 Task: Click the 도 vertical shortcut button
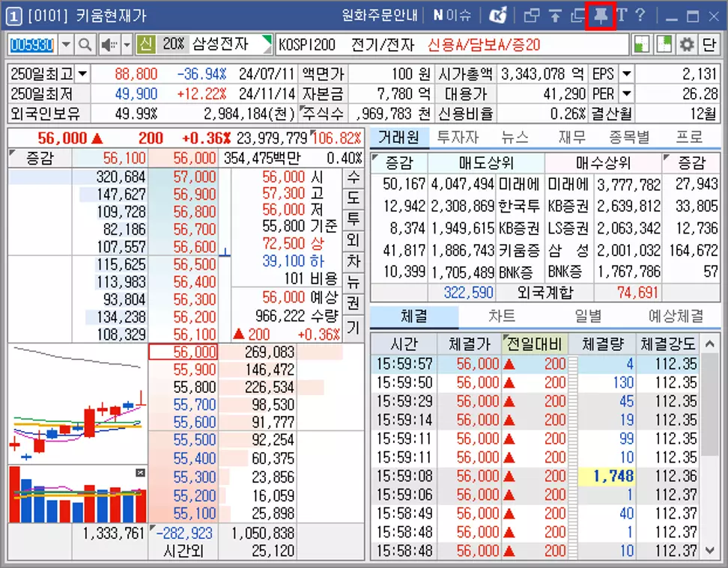(x=354, y=198)
